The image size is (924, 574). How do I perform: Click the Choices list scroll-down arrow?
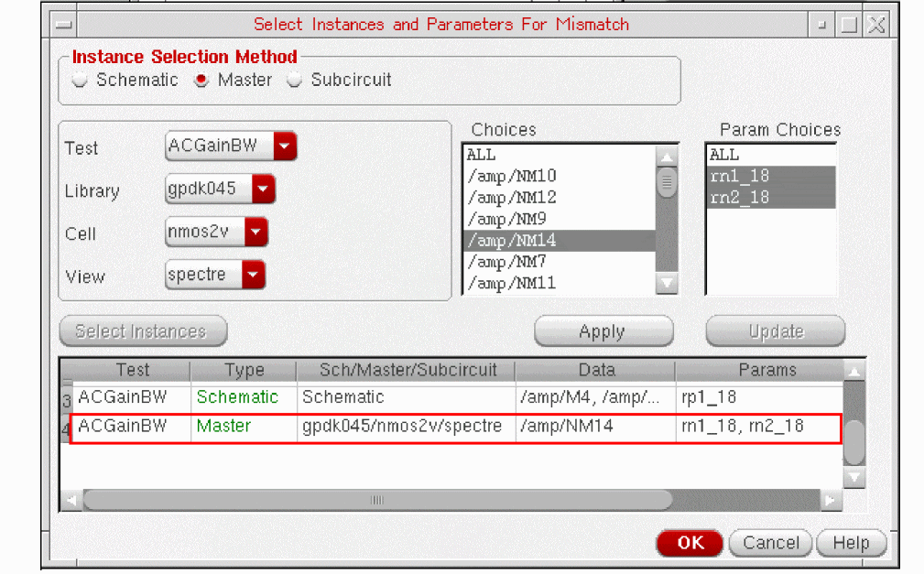pyautogui.click(x=667, y=283)
